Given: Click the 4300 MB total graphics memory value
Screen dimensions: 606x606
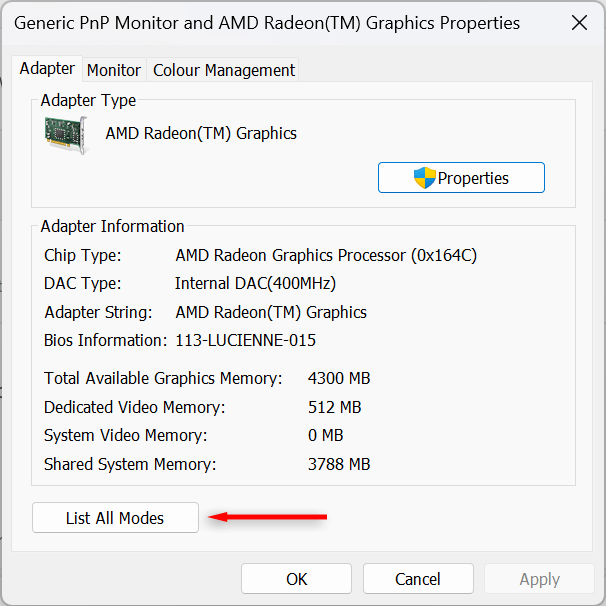Looking at the screenshot, I should 339,378.
